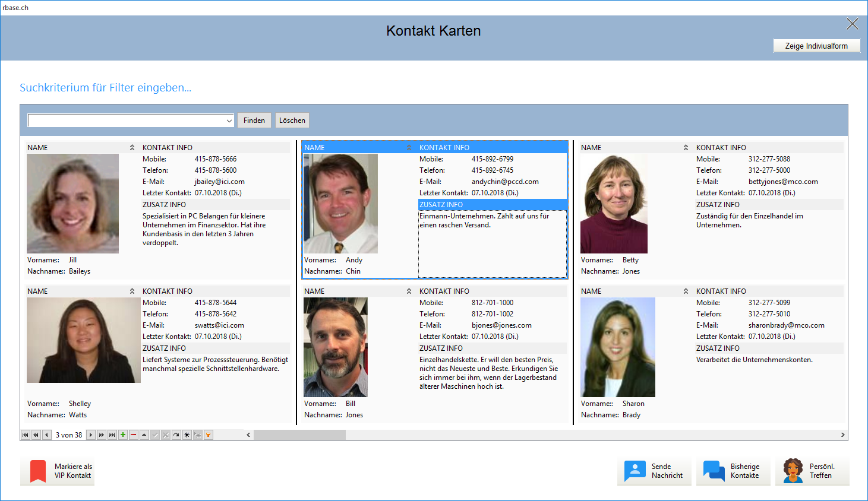Click email sharonbrady@mco.com
The height and width of the screenshot is (501, 868).
[786, 325]
